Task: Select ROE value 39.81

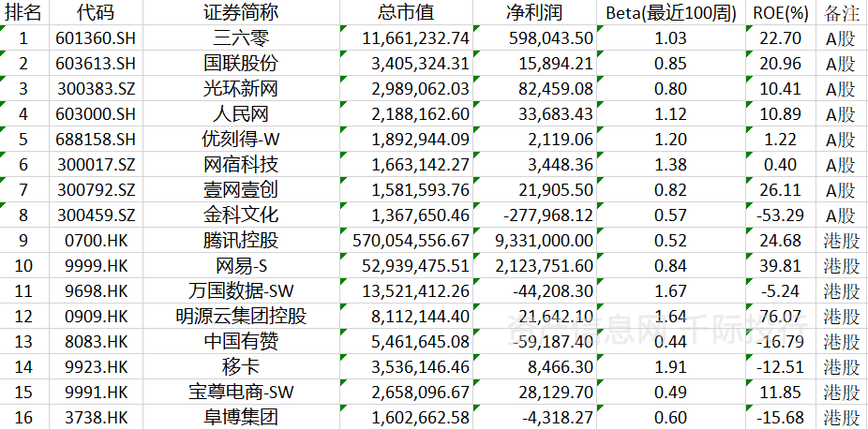Action: 780,266
